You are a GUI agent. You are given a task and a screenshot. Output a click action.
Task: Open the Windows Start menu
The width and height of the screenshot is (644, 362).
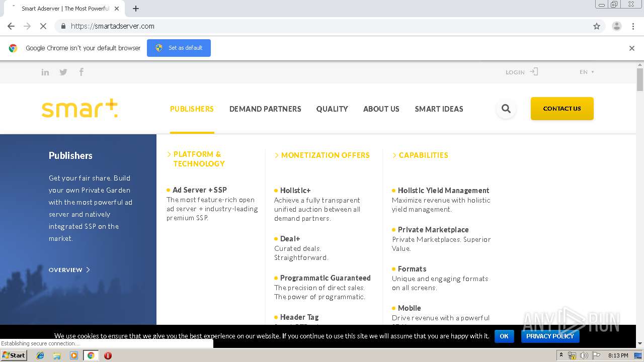point(14,355)
